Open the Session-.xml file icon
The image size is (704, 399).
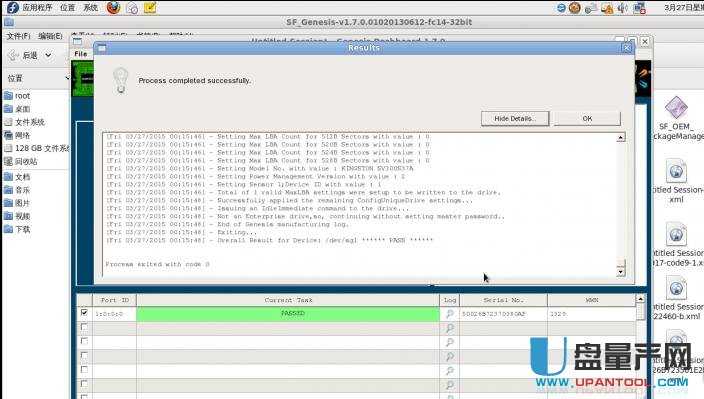click(x=676, y=171)
